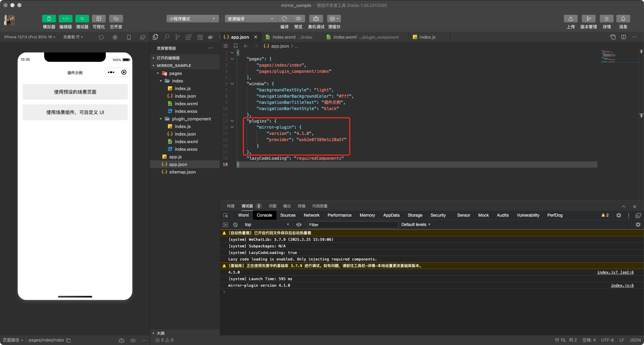Toggle the visualization panel button
The width and height of the screenshot is (644, 345).
98,19
